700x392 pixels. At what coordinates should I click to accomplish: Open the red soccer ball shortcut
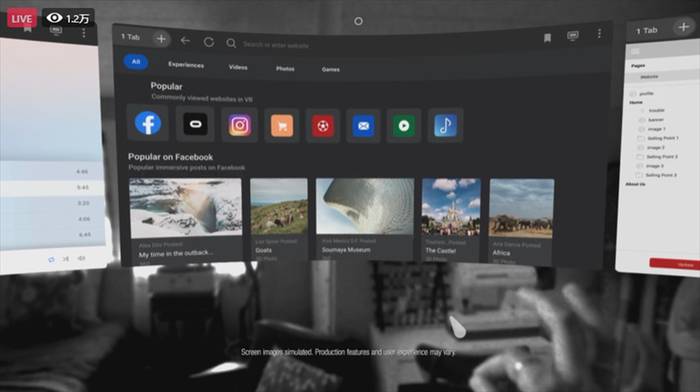(x=323, y=126)
